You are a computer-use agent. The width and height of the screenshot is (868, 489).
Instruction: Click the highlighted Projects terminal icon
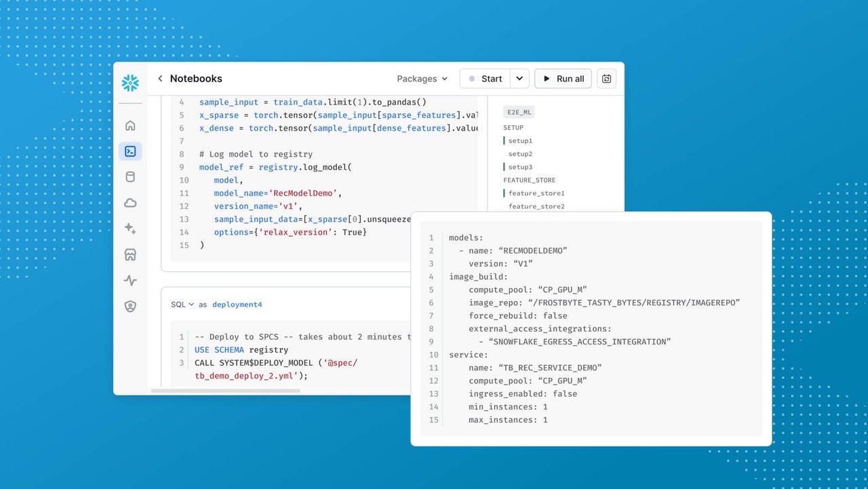pyautogui.click(x=130, y=151)
